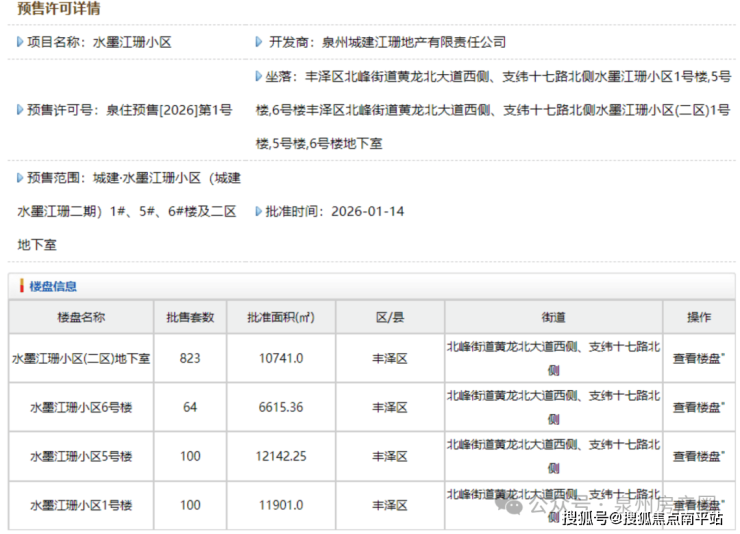The image size is (740, 534).
Task: View 查看楼盘 for 水墨江珊小区5号楼
Action: pyautogui.click(x=698, y=456)
